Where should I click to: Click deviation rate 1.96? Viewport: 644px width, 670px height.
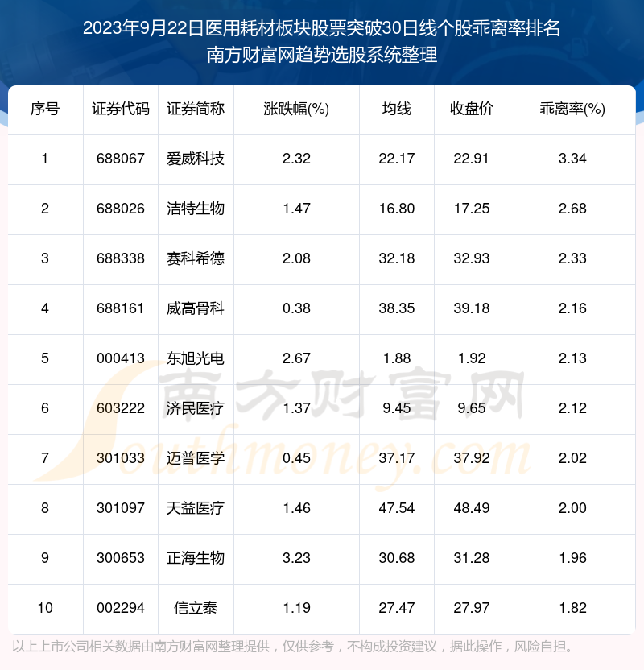(572, 558)
